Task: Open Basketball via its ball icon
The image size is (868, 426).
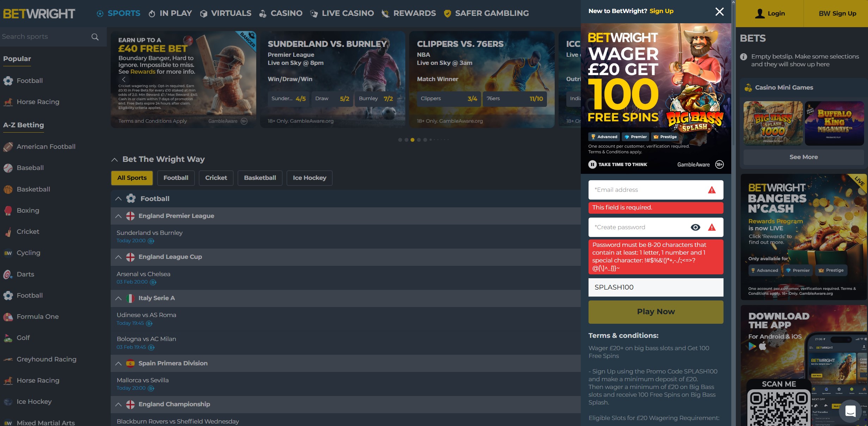Action: 8,189
